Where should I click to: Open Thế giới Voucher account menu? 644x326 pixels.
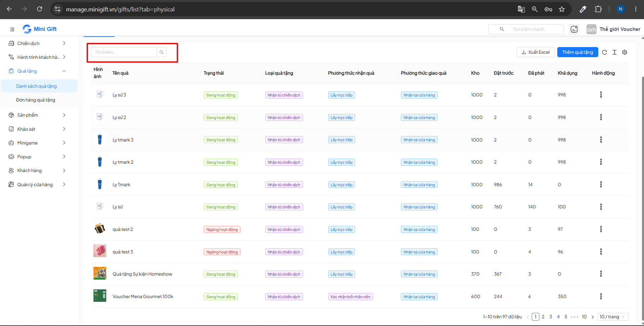tap(613, 29)
